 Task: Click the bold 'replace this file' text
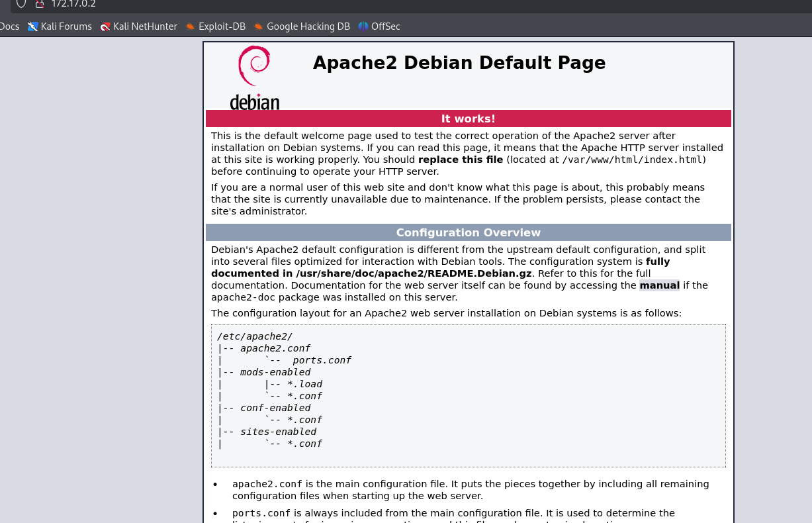pyautogui.click(x=461, y=160)
